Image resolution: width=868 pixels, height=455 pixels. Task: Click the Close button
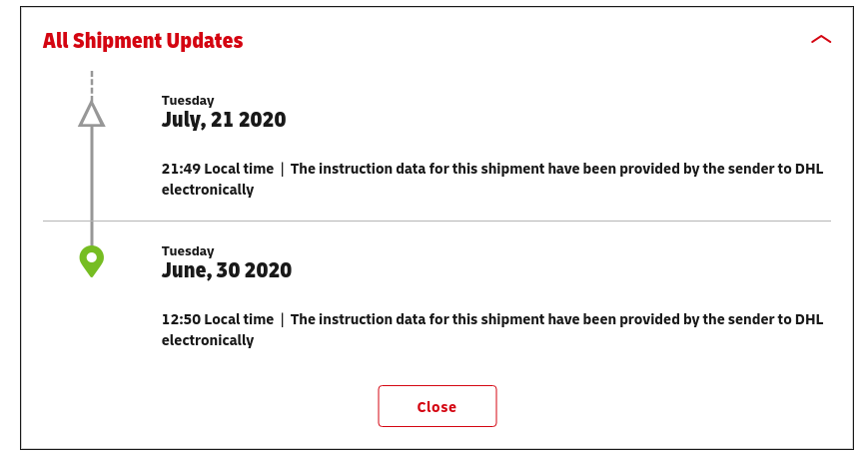pos(437,406)
